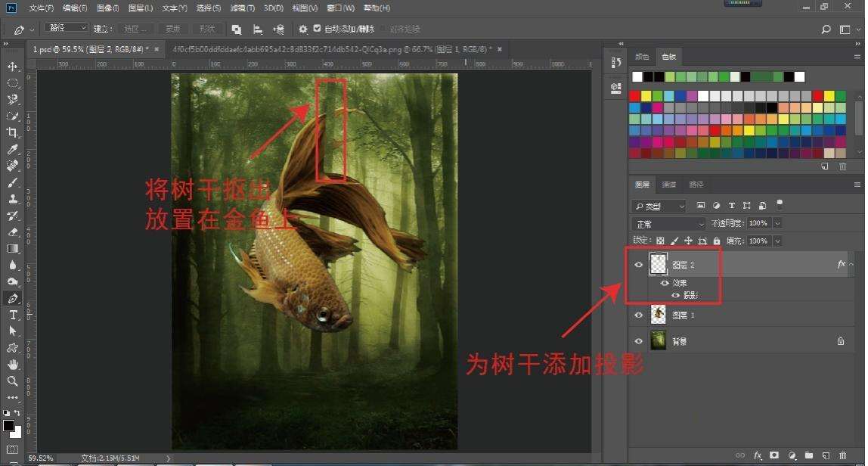Open the 正常 blend mode dropdown
The width and height of the screenshot is (868, 466).
point(669,224)
